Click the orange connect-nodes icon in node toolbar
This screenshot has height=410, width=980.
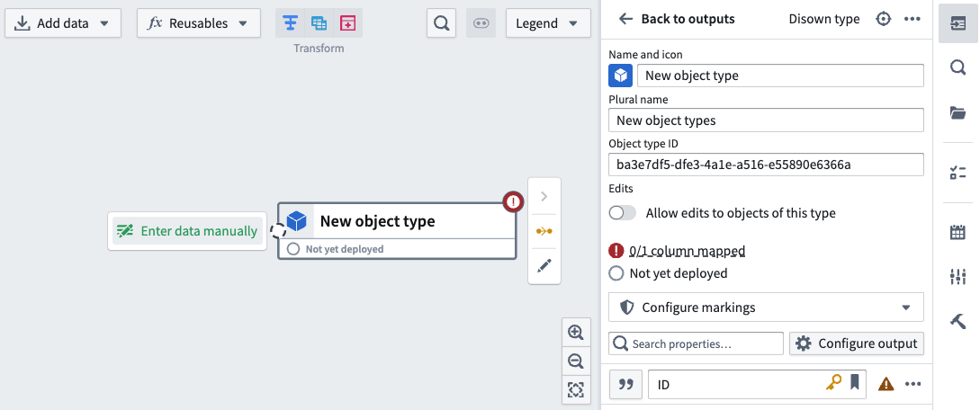(544, 231)
